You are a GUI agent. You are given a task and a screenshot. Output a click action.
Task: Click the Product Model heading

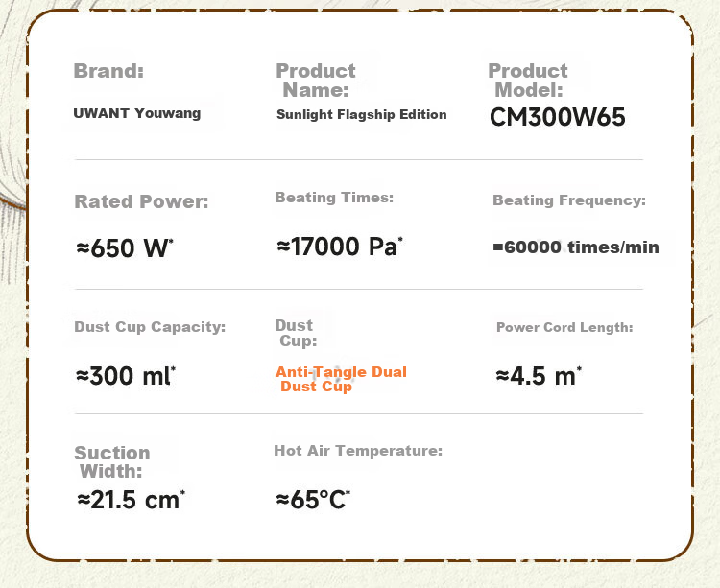pyautogui.click(x=528, y=81)
